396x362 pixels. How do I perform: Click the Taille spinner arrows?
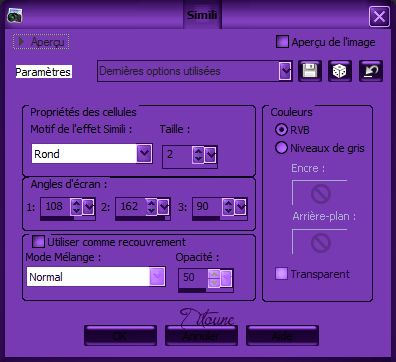click(x=198, y=154)
